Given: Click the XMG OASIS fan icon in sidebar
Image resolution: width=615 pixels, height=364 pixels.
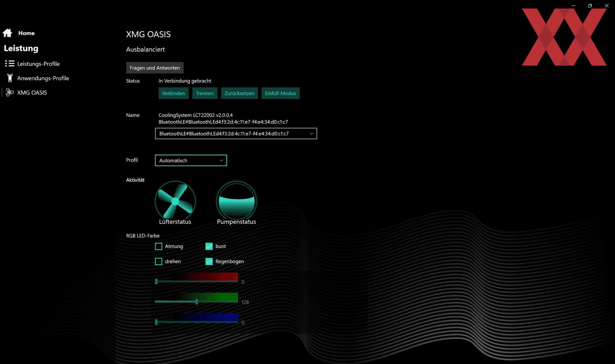Looking at the screenshot, I should [10, 93].
